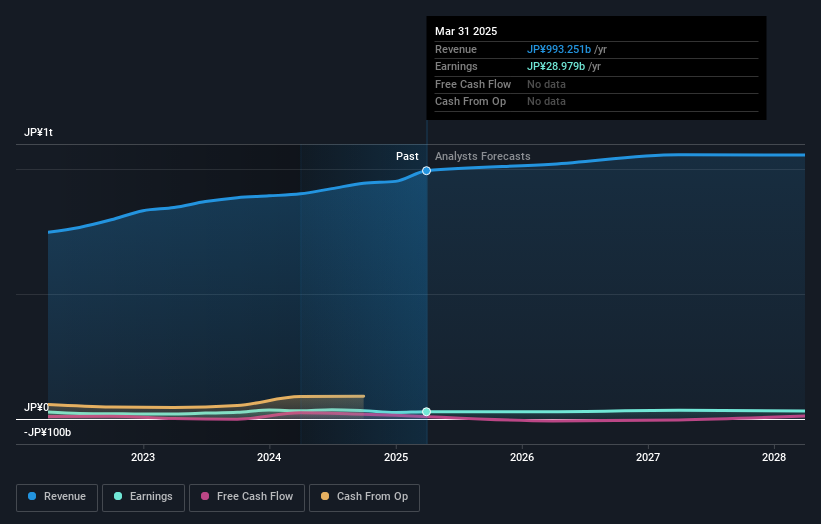
Task: Toggle the Revenue legend button
Action: pos(57,497)
